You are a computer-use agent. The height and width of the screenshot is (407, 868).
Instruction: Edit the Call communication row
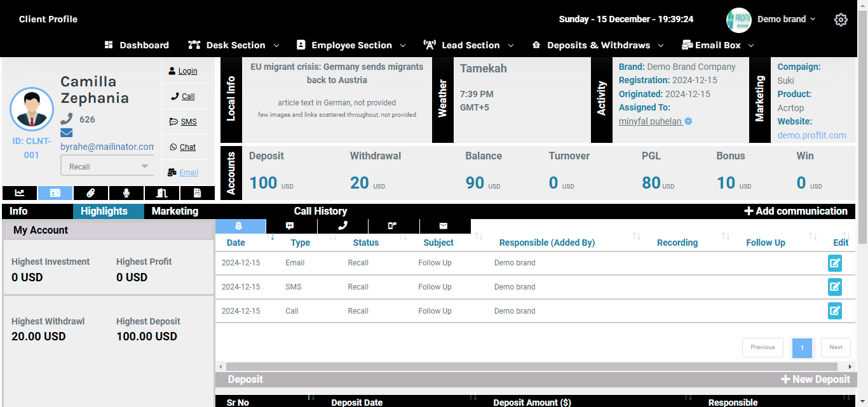[x=834, y=311]
